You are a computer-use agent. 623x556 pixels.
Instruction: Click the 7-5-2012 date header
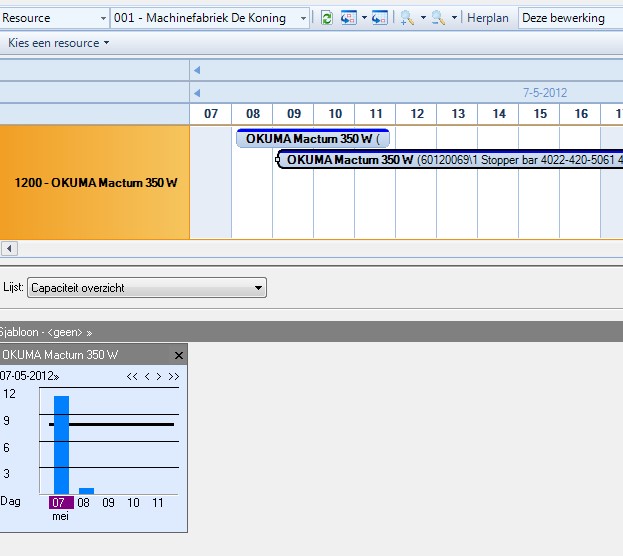click(545, 93)
